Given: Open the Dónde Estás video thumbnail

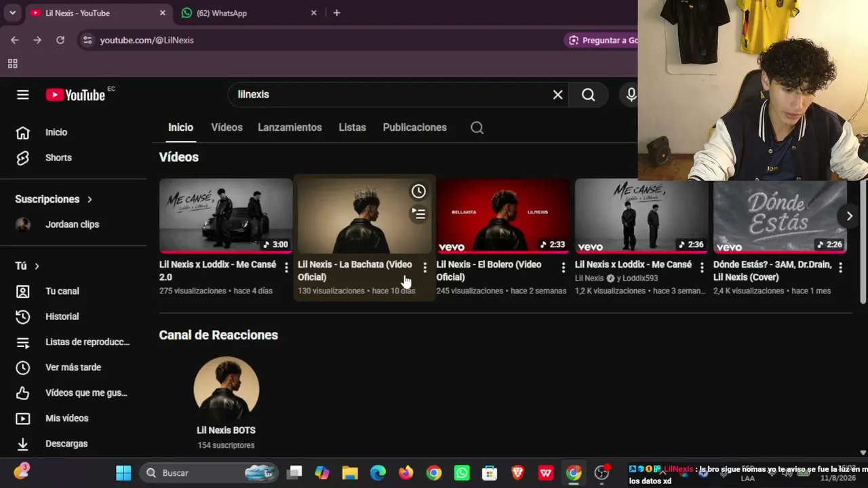Looking at the screenshot, I should 780,216.
